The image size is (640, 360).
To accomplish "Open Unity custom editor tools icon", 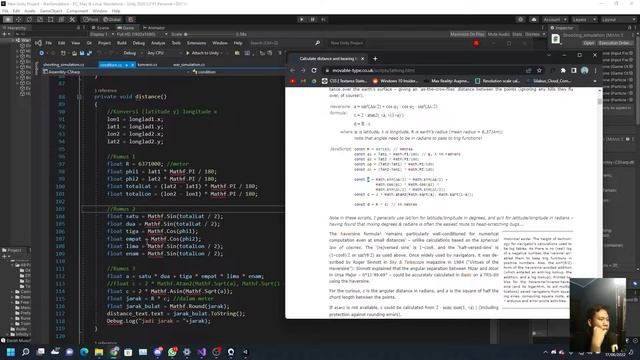I will pyautogui.click(x=72, y=19).
